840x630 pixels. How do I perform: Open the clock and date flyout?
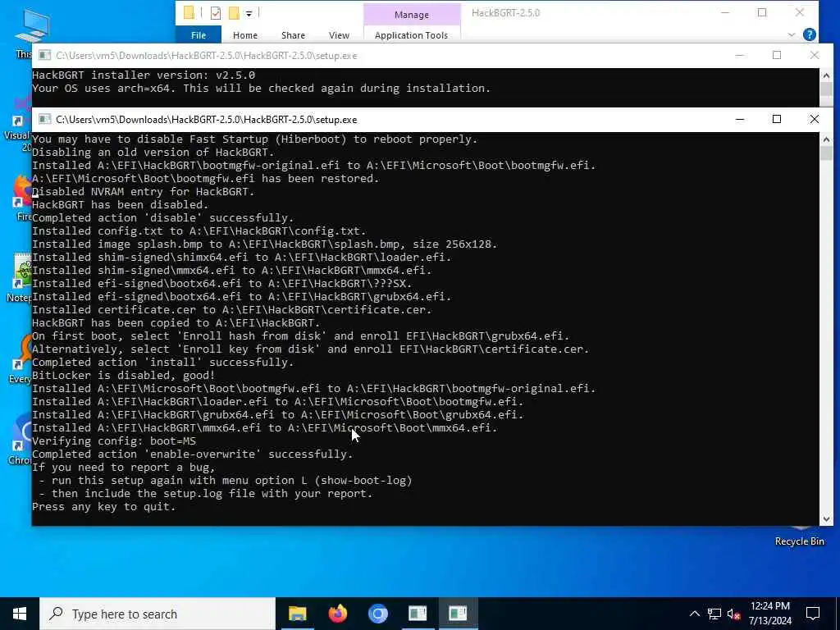tap(769, 614)
